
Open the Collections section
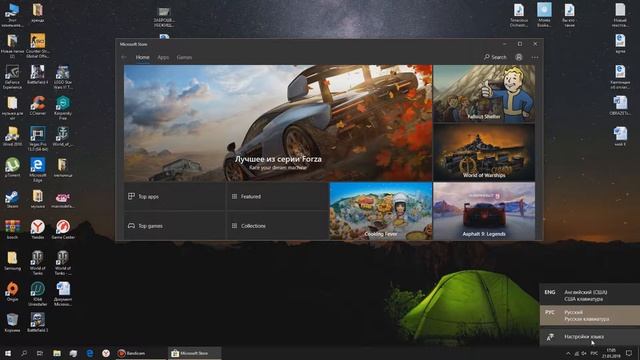click(278, 226)
